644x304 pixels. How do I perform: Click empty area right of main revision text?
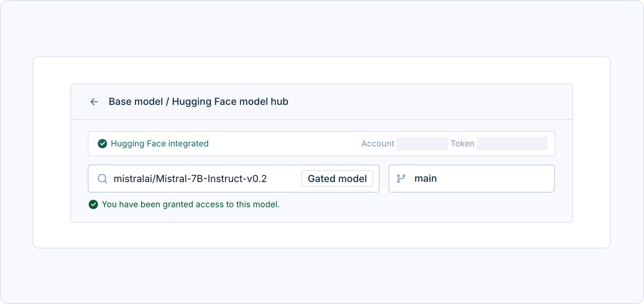tap(494, 179)
